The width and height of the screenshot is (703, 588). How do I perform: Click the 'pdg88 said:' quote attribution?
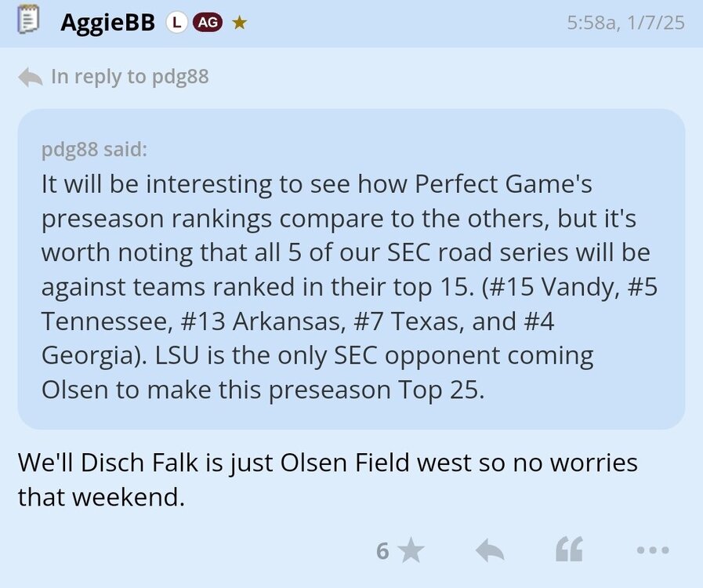pyautogui.click(x=94, y=150)
